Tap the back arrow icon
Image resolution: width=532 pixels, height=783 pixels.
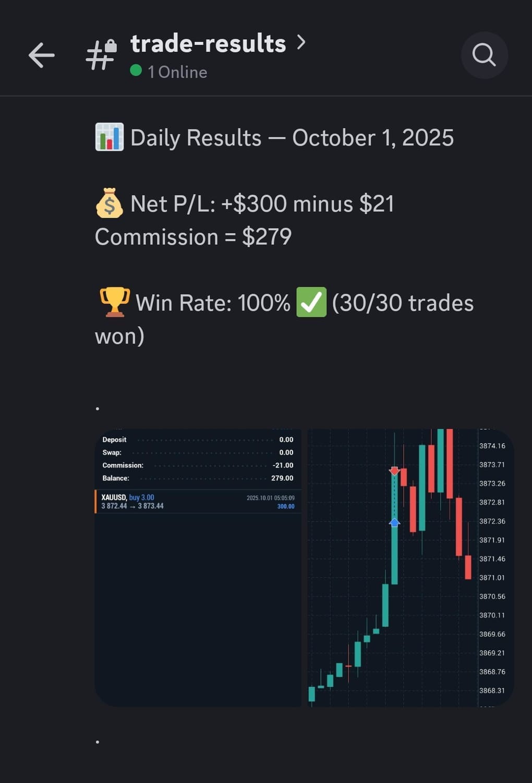pos(42,55)
